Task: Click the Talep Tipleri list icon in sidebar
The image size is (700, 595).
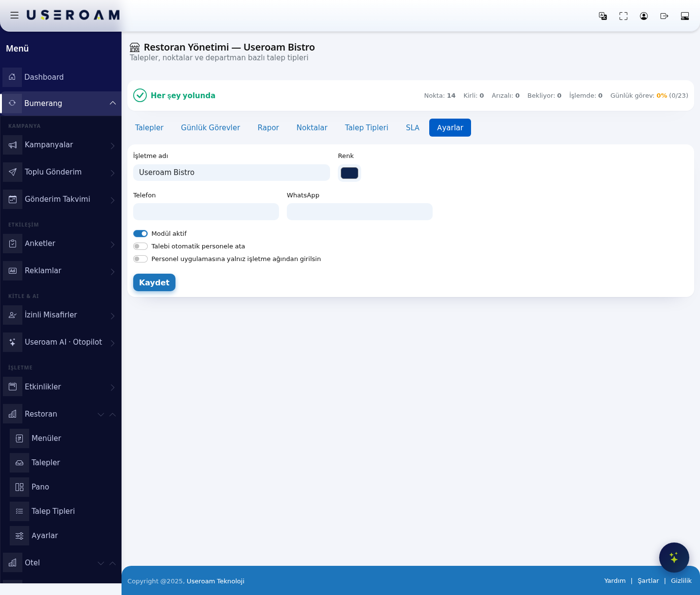Action: click(x=19, y=511)
